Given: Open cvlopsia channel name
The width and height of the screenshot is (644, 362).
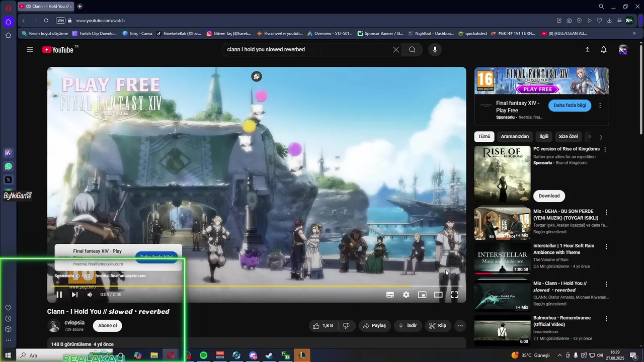Looking at the screenshot, I should [74, 323].
